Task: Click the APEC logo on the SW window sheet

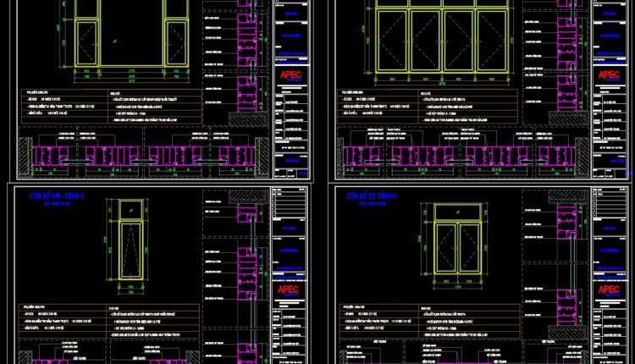Action: tap(288, 290)
